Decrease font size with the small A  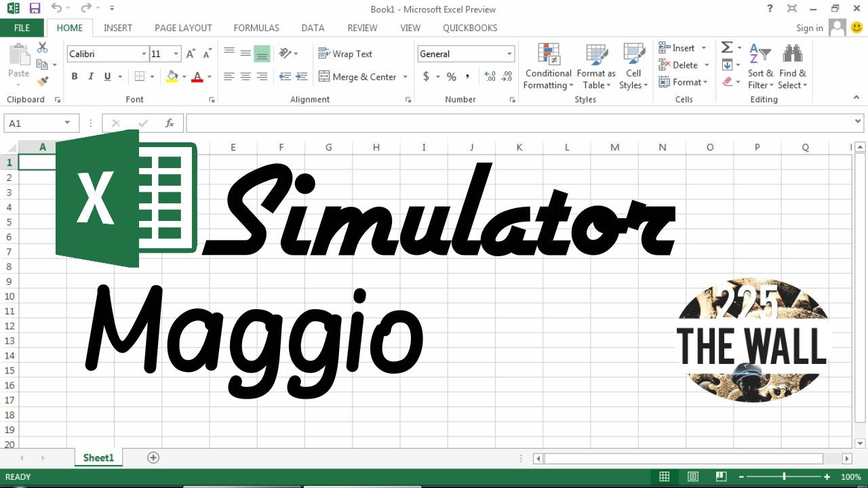point(206,54)
